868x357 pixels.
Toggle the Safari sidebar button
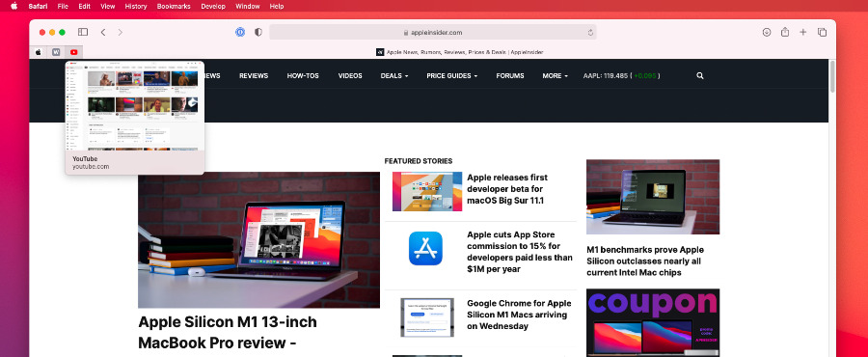83,32
